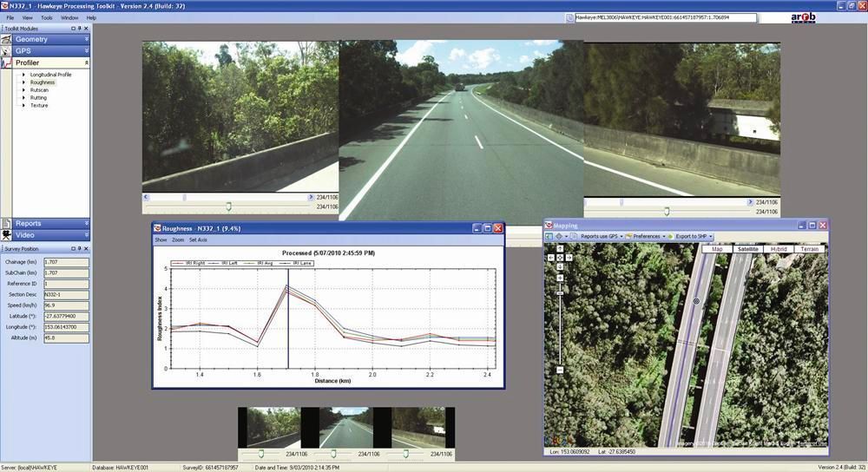Pin the Toolkit Modules panel
This screenshot has width=868, height=472.
(x=80, y=29)
